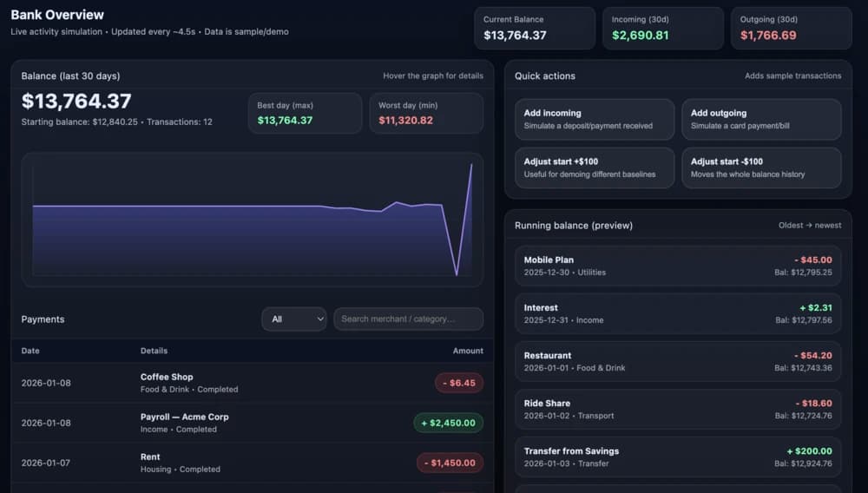
Task: Click the Bal: $12,924.76 value
Action: coord(803,463)
